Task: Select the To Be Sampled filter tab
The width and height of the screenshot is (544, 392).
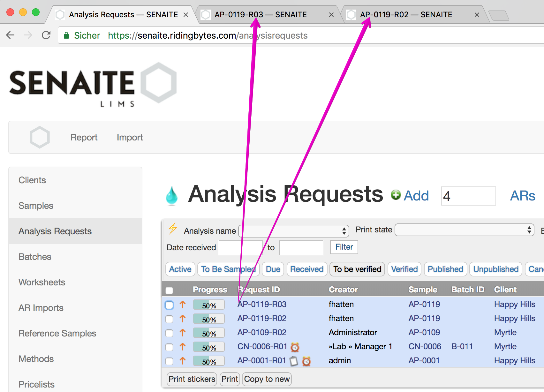Action: (228, 269)
